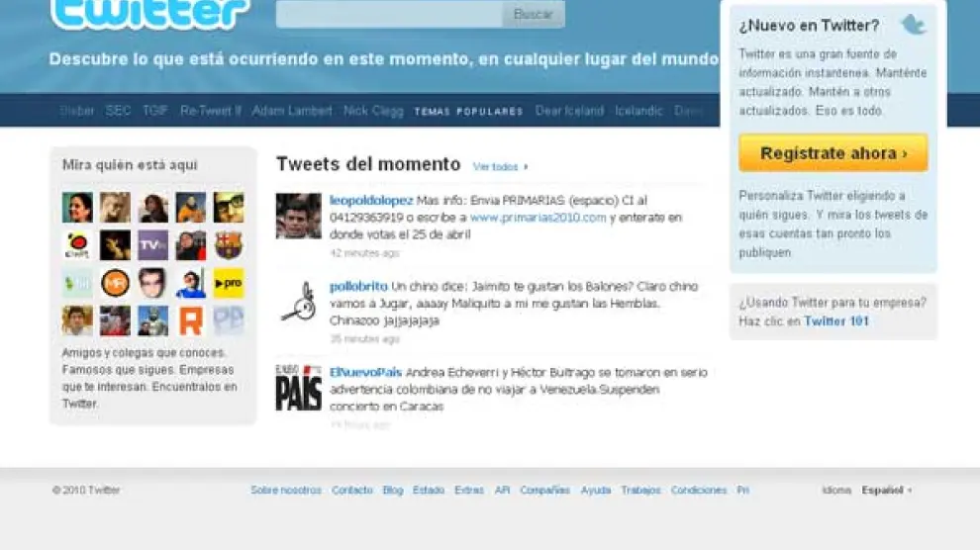Select the yellow 'pro' avatar
Screen dimensions: 980x550
(x=229, y=283)
